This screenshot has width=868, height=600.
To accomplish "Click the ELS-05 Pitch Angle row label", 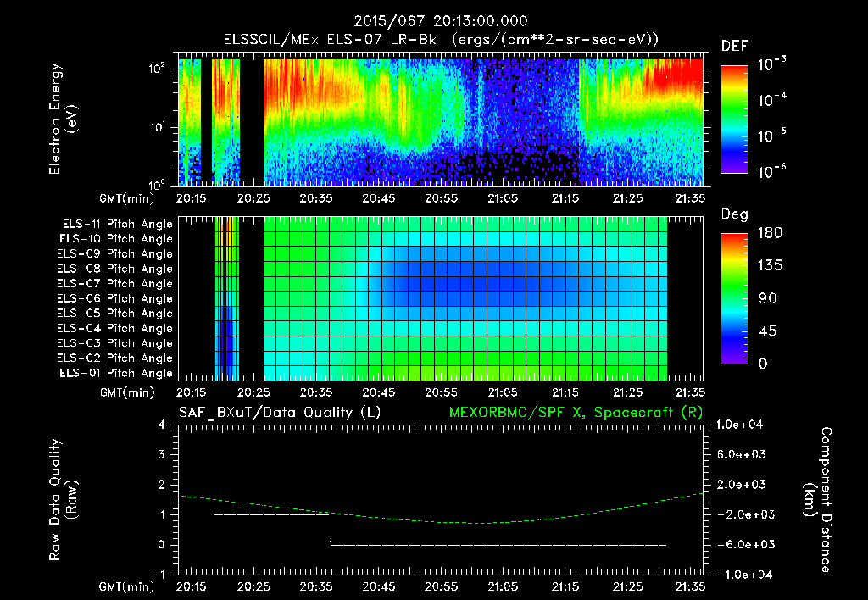I will (x=115, y=314).
